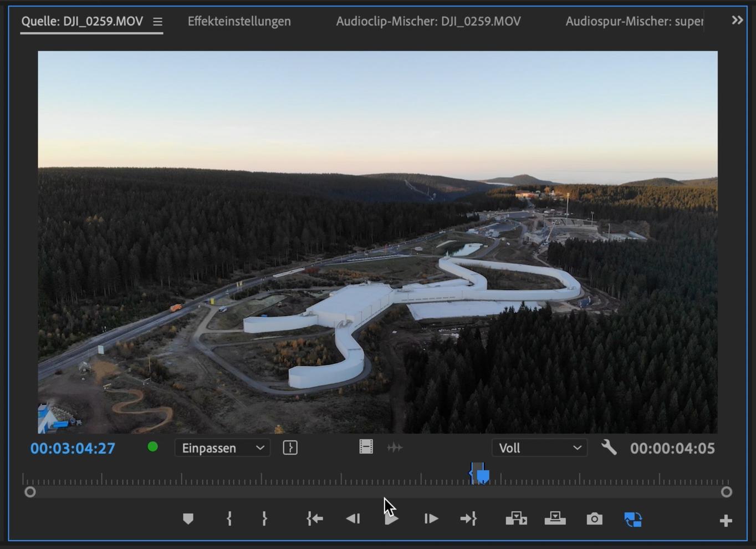Switch to the Effekteinstellungen tab
Screen dimensions: 756x549
tap(239, 21)
